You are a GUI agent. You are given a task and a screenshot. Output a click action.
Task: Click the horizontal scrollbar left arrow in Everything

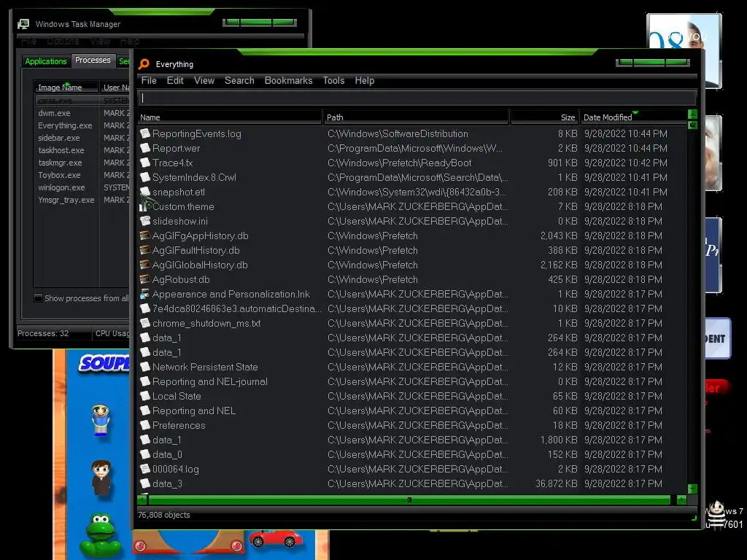coord(142,499)
